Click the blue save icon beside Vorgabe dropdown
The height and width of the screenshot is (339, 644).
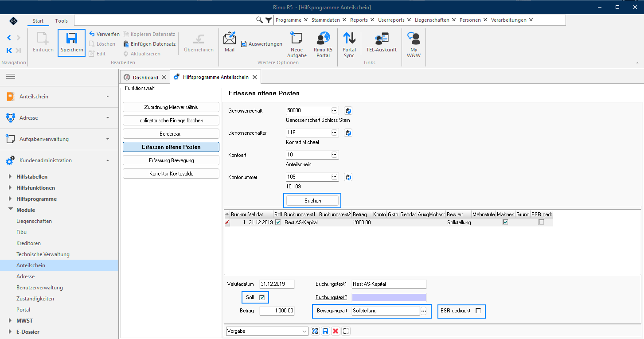coord(325,331)
